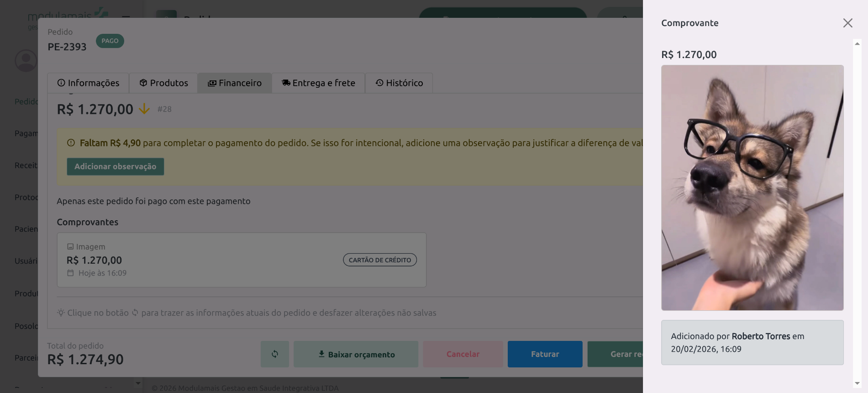The width and height of the screenshot is (868, 393).
Task: Click the R$ 1.270,00 amount in Comprovante panel
Action: (689, 55)
